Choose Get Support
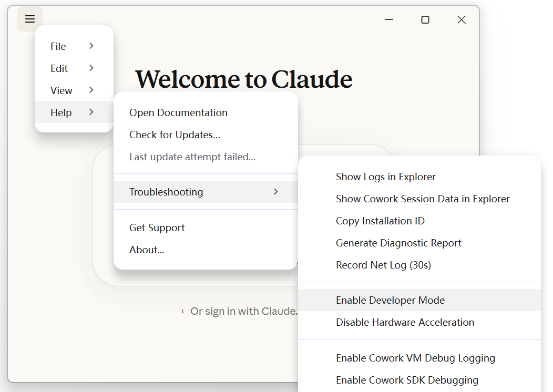 pyautogui.click(x=206, y=228)
